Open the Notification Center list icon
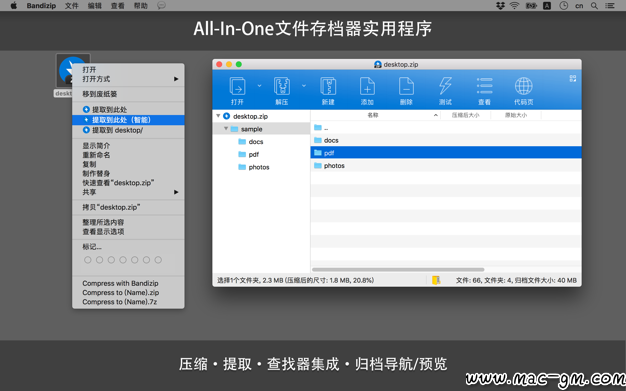This screenshot has height=391, width=626. [610, 6]
